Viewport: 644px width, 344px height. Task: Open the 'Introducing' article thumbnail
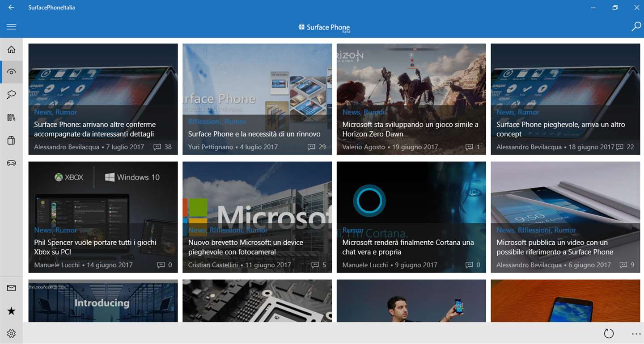(103, 301)
